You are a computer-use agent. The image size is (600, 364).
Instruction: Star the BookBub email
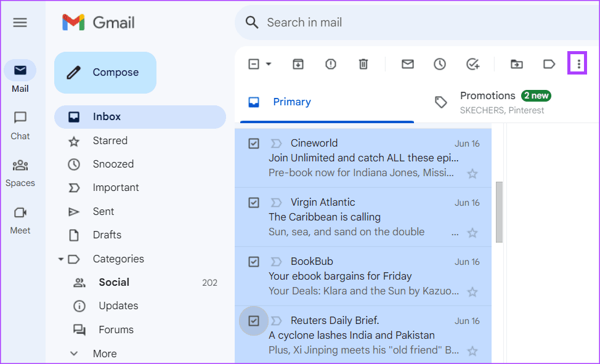point(472,292)
